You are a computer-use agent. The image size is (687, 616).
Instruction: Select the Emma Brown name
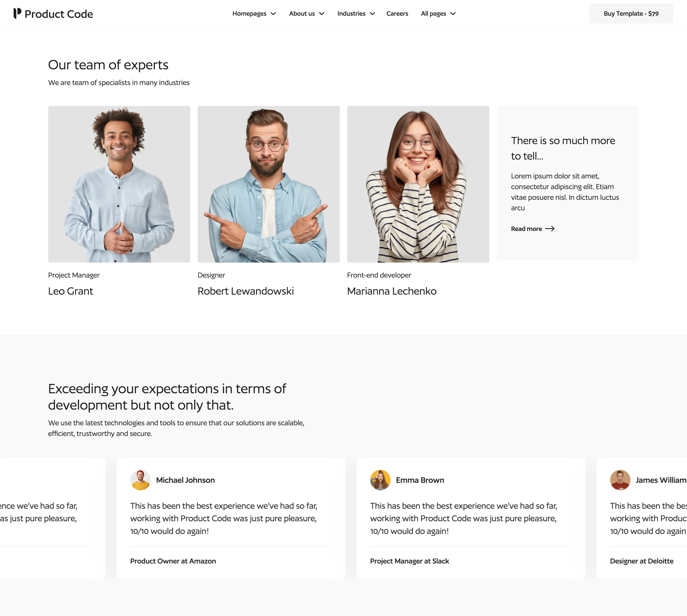[x=420, y=480]
